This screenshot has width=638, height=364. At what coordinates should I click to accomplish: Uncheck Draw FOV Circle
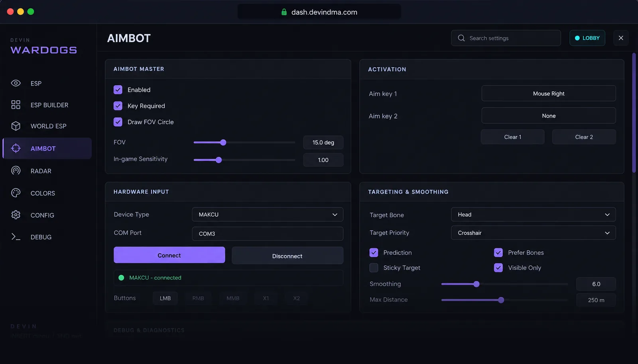click(x=118, y=122)
